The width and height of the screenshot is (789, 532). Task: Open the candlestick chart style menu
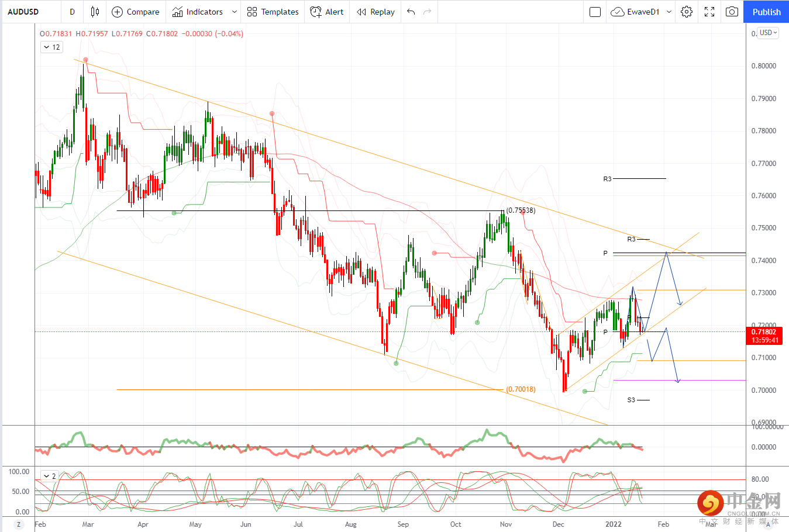[95, 12]
